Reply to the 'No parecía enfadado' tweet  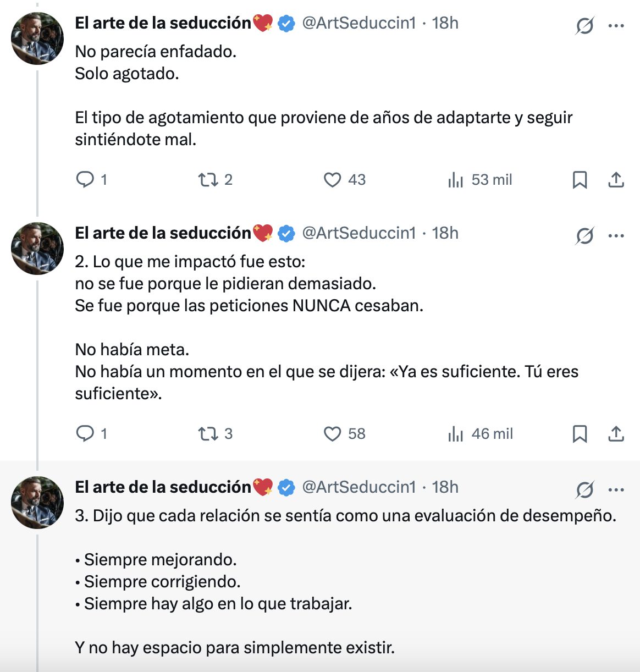(x=85, y=180)
